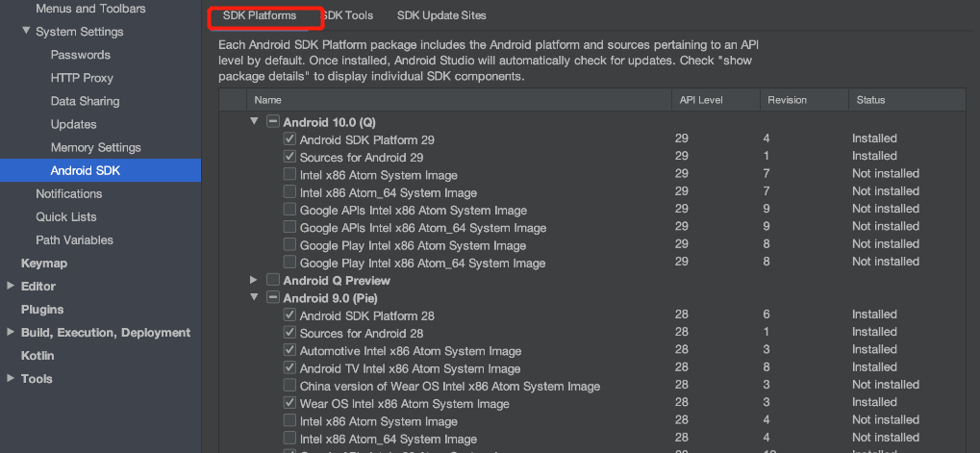Open HTTP Proxy settings

[x=82, y=78]
